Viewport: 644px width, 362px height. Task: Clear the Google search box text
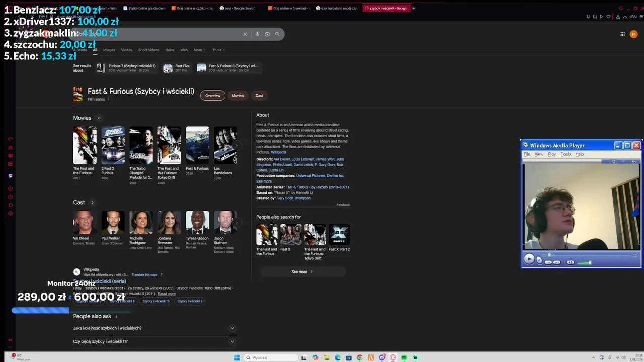pyautogui.click(x=245, y=34)
